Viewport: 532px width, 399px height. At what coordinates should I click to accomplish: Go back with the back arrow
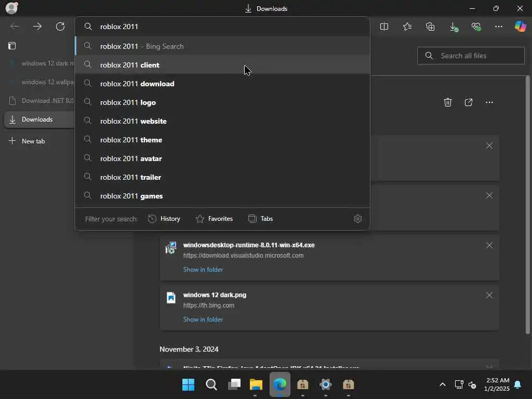[x=15, y=26]
